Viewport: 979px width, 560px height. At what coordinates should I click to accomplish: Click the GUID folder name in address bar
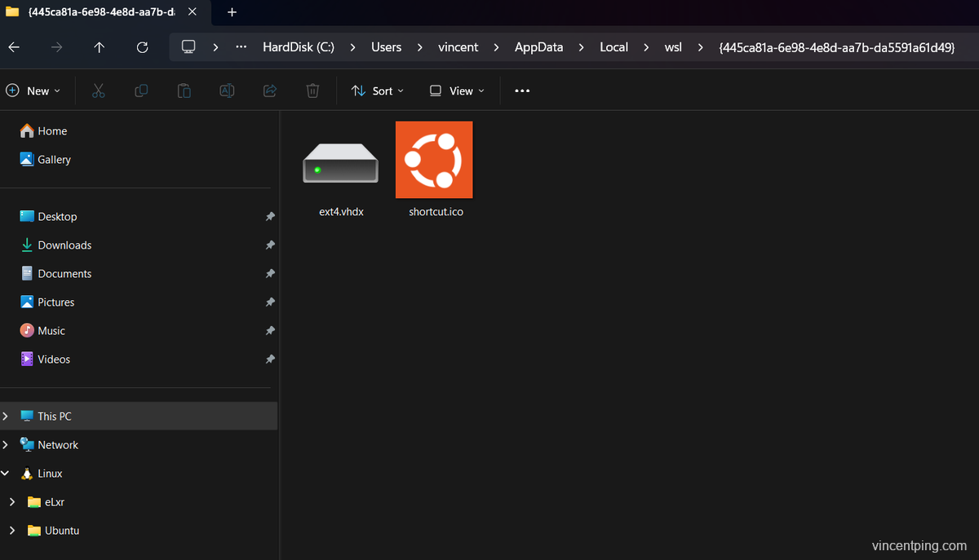(x=837, y=47)
